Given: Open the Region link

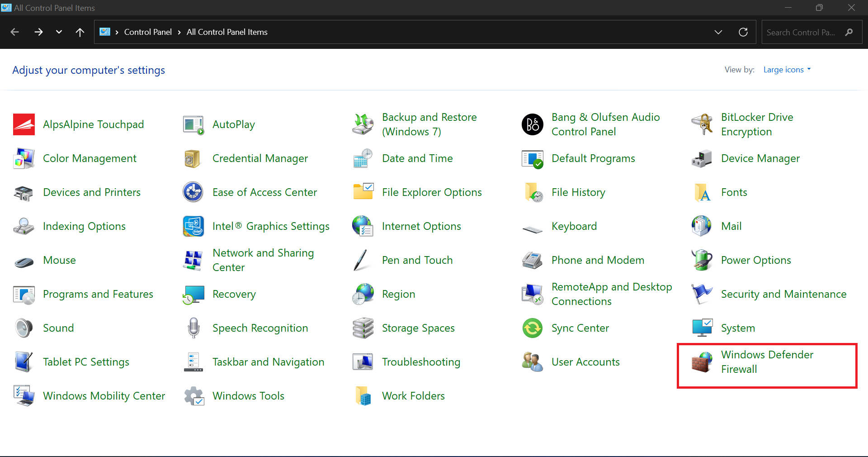Looking at the screenshot, I should pyautogui.click(x=398, y=294).
